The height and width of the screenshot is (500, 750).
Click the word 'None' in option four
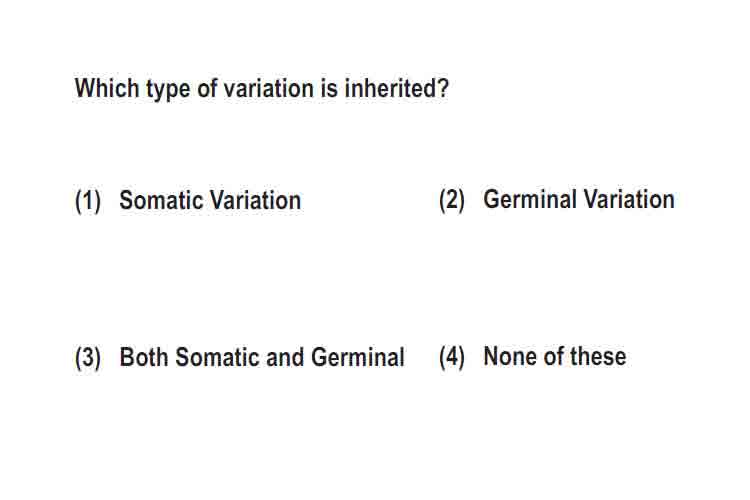pos(507,356)
